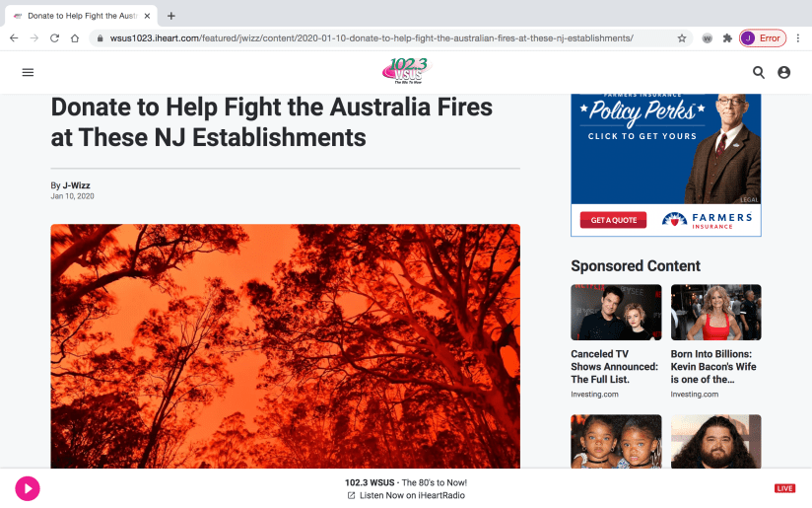The width and height of the screenshot is (812, 508).
Task: Open the author J-Wizz link
Action: tap(76, 185)
